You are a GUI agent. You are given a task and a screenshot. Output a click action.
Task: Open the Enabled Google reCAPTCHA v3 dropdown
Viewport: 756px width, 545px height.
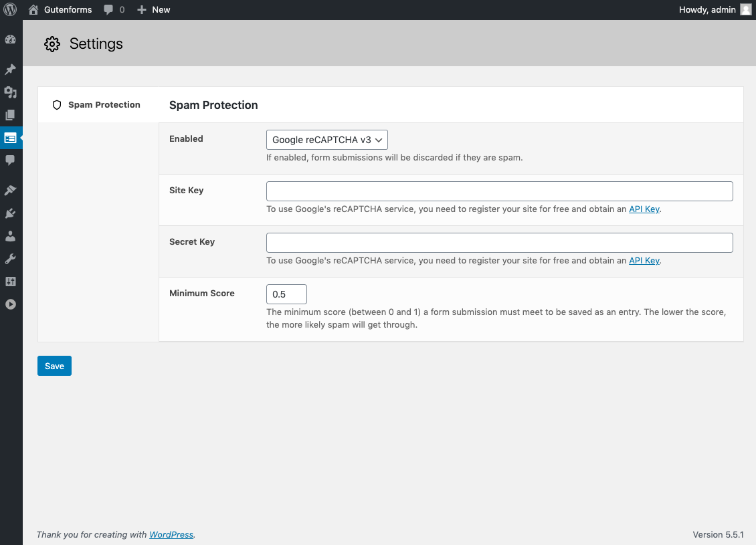(327, 140)
